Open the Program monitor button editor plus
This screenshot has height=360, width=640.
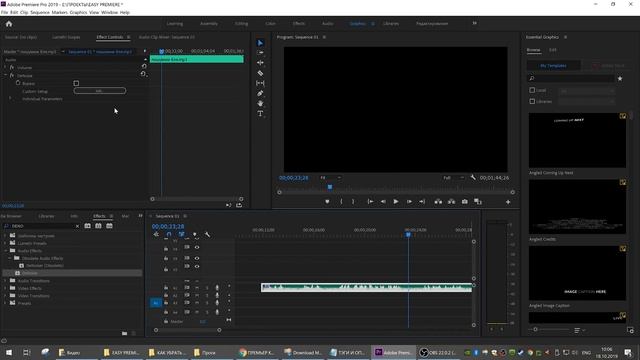[x=508, y=202]
